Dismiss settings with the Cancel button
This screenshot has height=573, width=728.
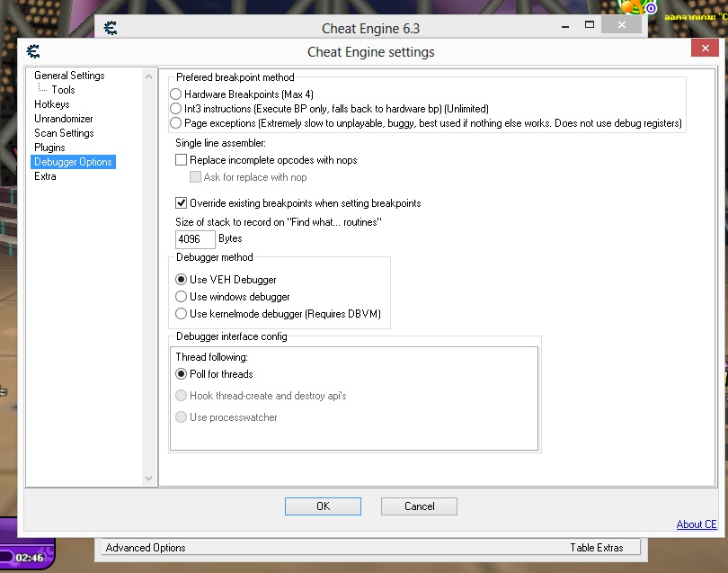coord(419,506)
